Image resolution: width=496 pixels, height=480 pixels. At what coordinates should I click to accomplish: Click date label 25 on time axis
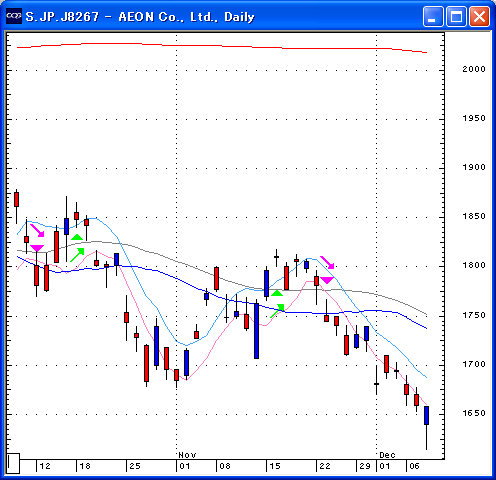135,466
